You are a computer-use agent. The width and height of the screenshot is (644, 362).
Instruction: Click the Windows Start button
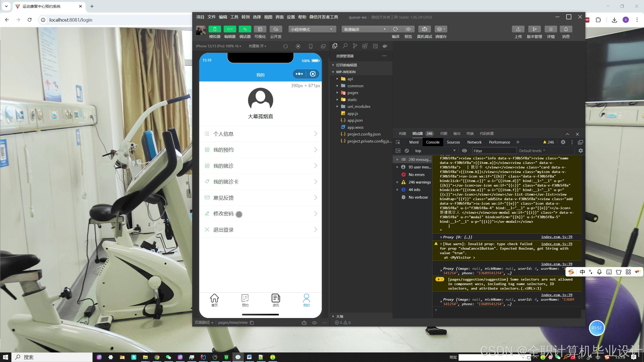6,357
